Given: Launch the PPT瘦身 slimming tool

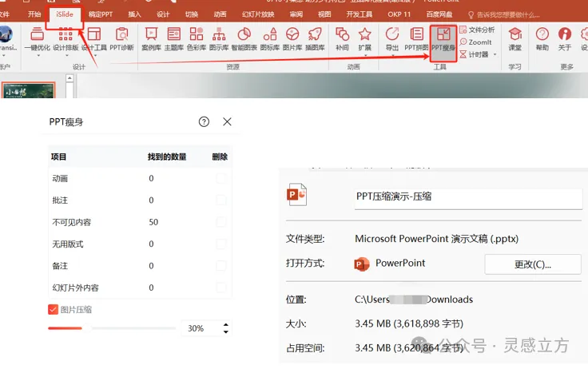Looking at the screenshot, I should click(443, 43).
